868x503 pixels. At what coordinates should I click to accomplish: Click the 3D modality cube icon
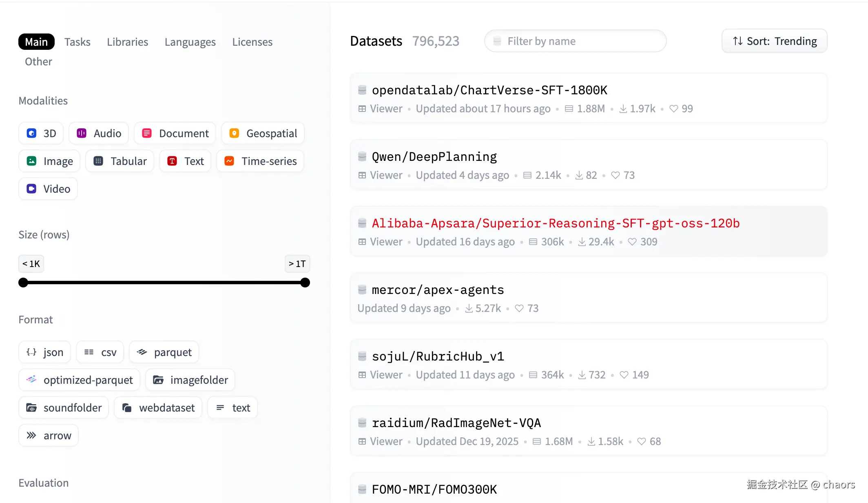(x=31, y=134)
